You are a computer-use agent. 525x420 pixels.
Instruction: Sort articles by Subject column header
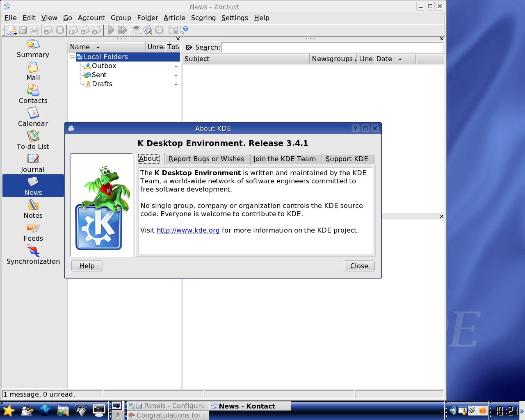point(246,59)
